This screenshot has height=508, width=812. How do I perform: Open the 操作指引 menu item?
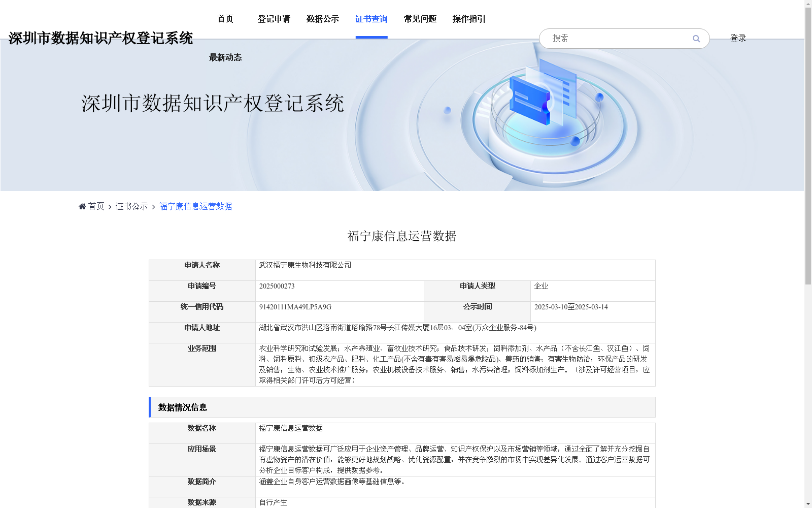tap(469, 19)
